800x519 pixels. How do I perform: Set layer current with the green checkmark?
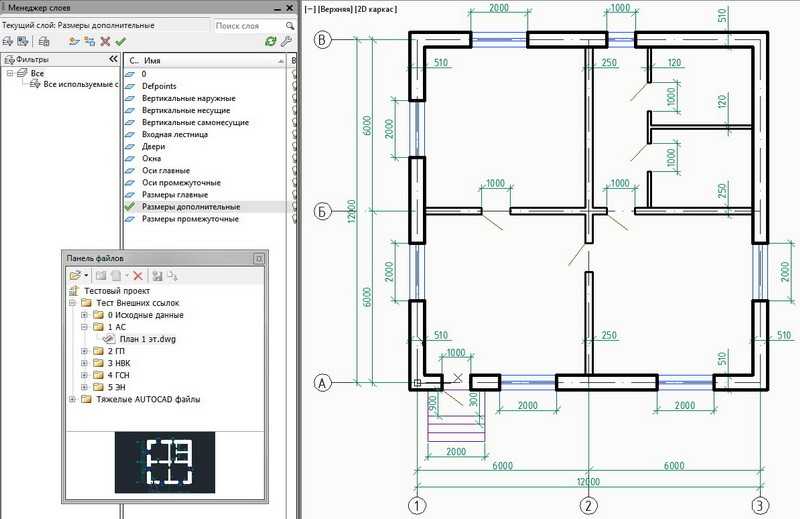pyautogui.click(x=120, y=42)
